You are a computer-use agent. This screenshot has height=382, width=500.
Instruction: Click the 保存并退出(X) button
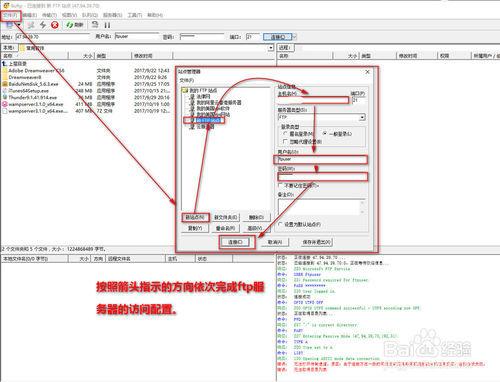316,242
